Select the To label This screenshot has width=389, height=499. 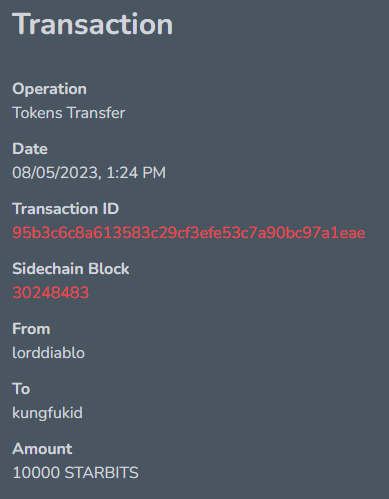click(x=21, y=389)
